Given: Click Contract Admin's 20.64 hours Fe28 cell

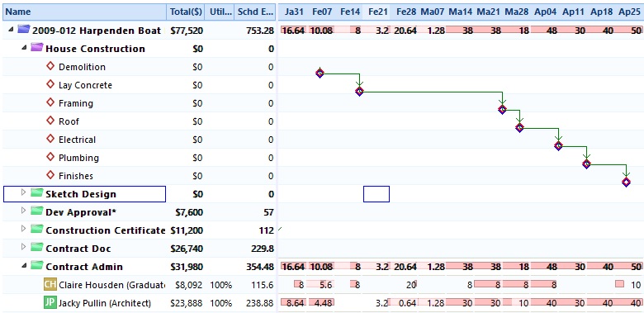Looking at the screenshot, I should click(x=405, y=267).
